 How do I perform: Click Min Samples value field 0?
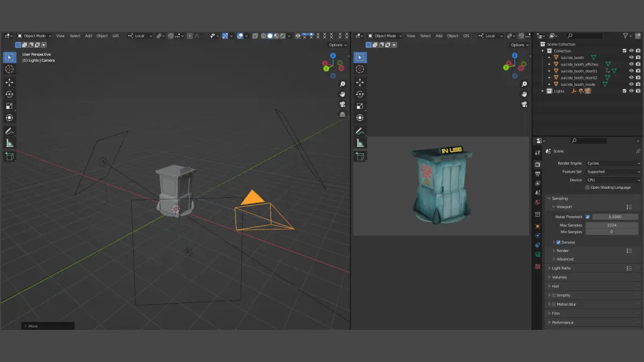[611, 232]
